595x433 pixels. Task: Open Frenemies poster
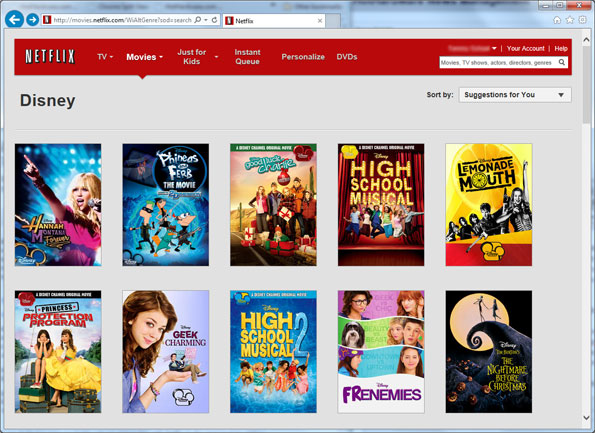click(381, 352)
